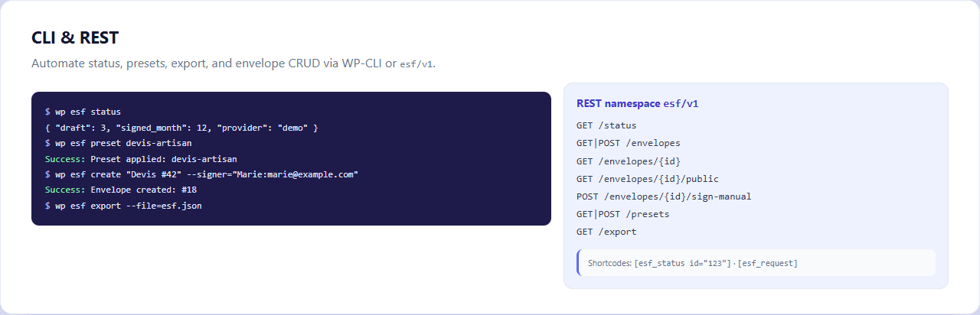Viewport: 980px width, 315px height.
Task: Click POST /envelopes/{id}/sign-manual endpoint
Action: (x=664, y=196)
